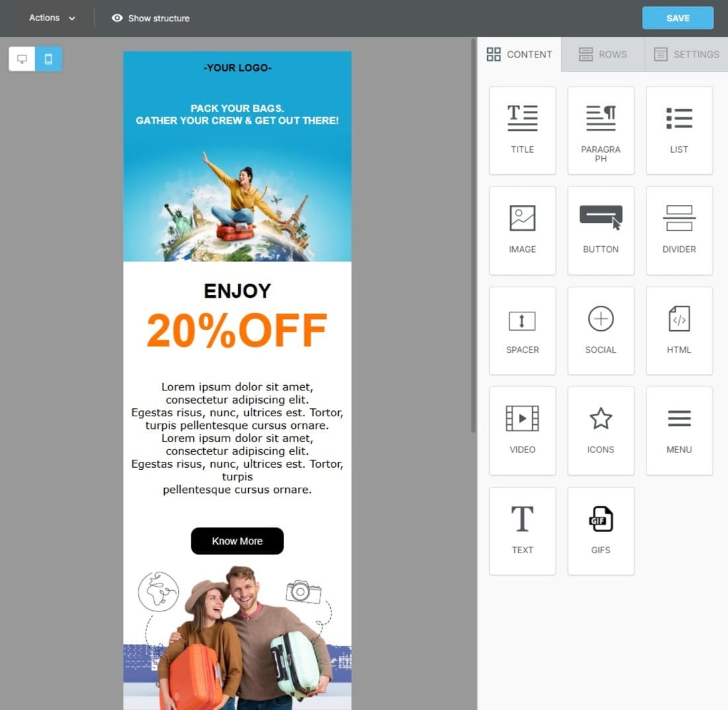Open the Settings tab
This screenshot has height=710, width=728.
click(686, 54)
